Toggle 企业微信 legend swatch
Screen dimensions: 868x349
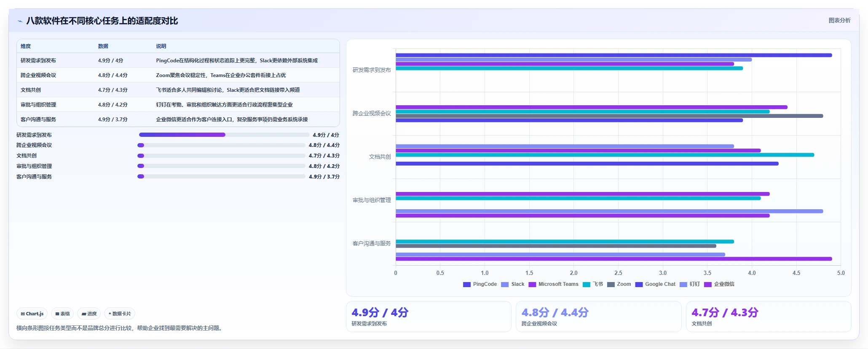point(707,285)
